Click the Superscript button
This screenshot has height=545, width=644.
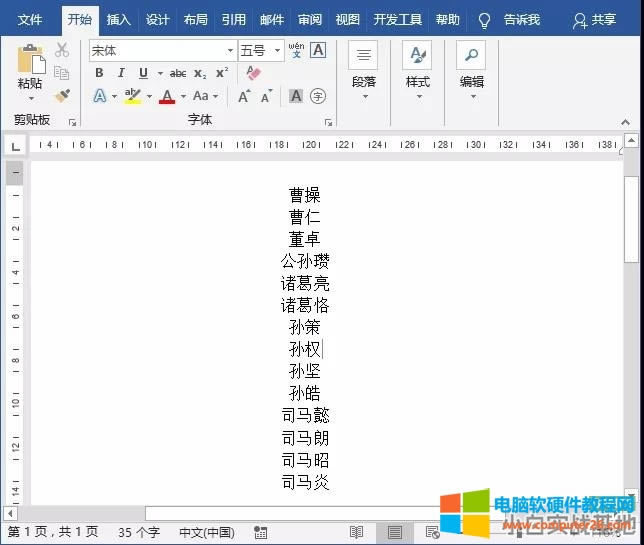[222, 73]
